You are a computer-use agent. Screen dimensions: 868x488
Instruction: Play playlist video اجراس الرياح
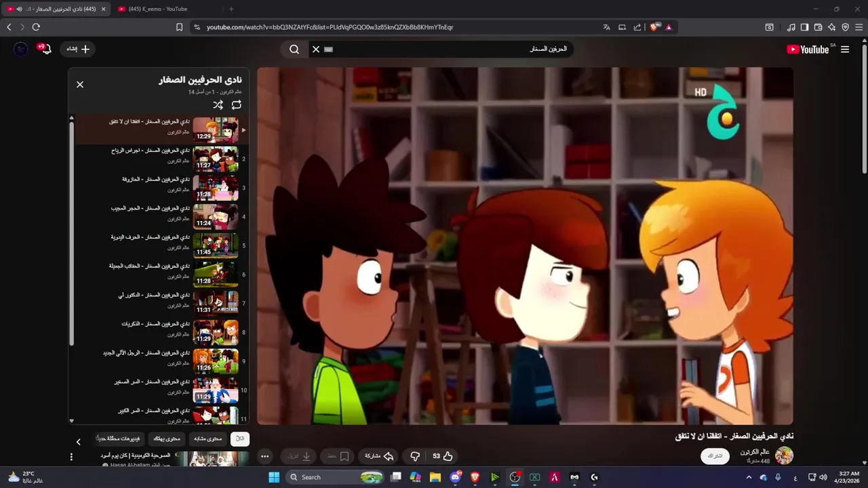tap(160, 159)
